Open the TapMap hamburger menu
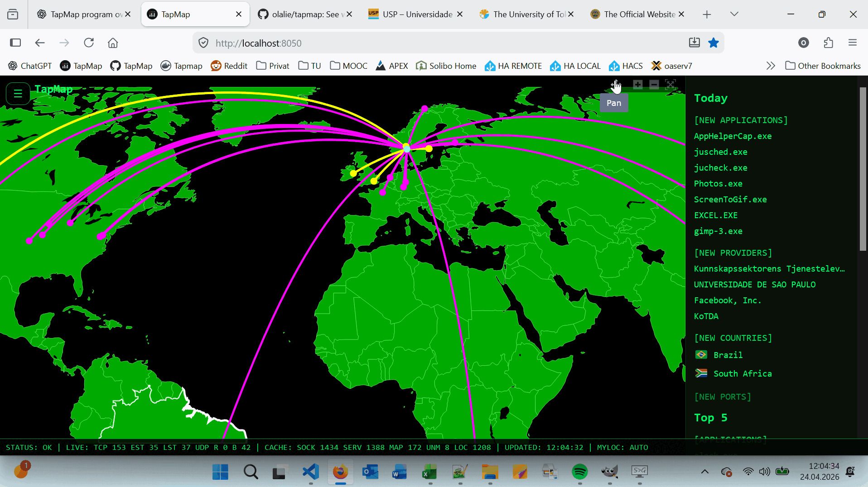The image size is (868, 487). pos(18,94)
